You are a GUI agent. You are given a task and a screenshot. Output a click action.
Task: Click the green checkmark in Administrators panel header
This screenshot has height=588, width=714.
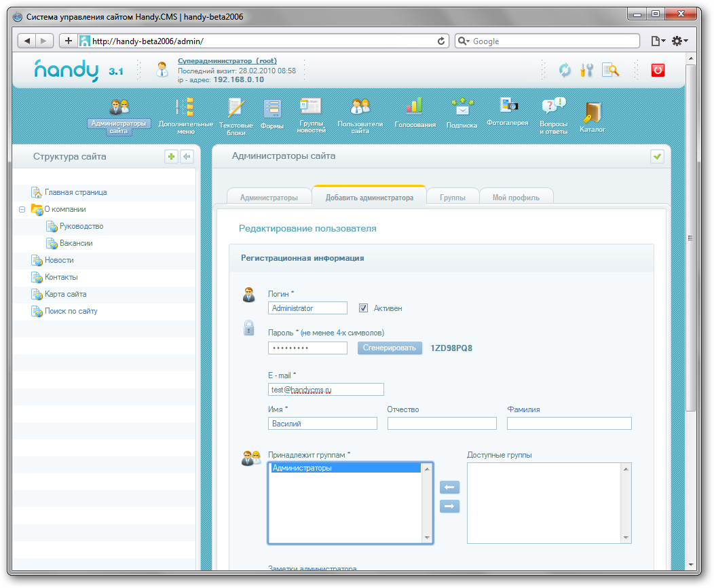click(x=657, y=157)
